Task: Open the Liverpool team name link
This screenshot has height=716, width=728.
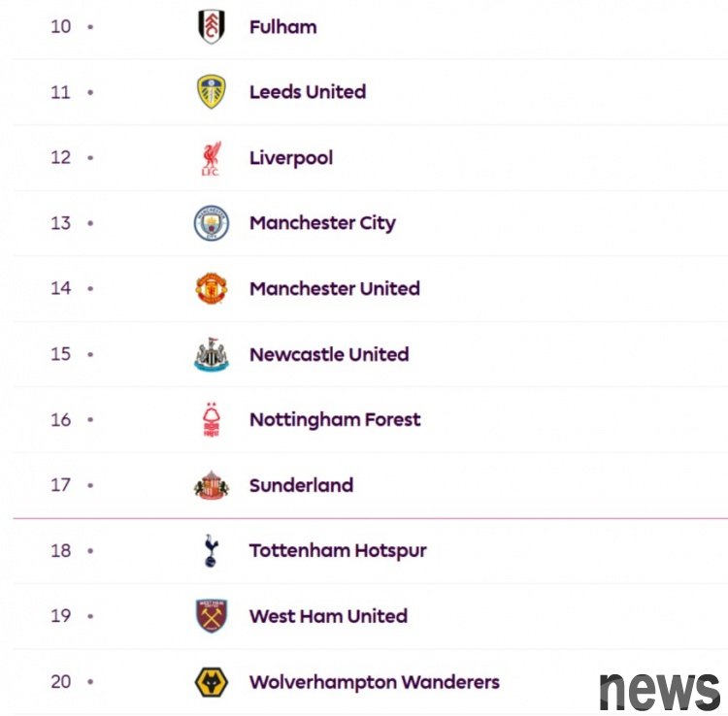Action: point(291,158)
